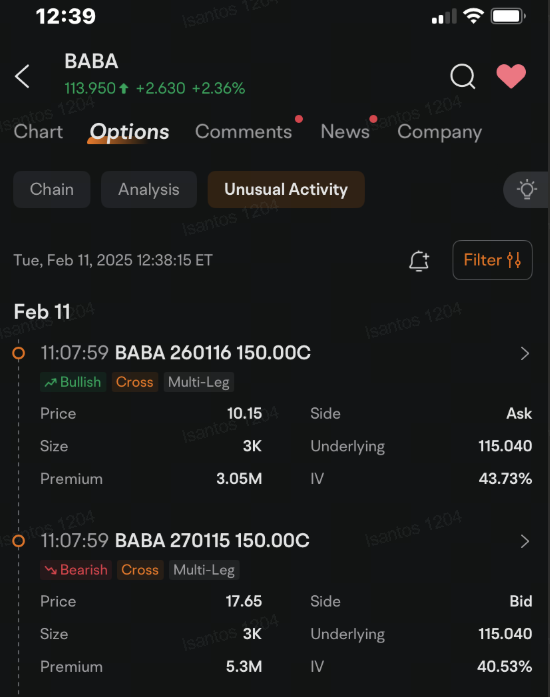Toggle the heart favorite icon
Viewport: 550px width, 697px height.
511,76
